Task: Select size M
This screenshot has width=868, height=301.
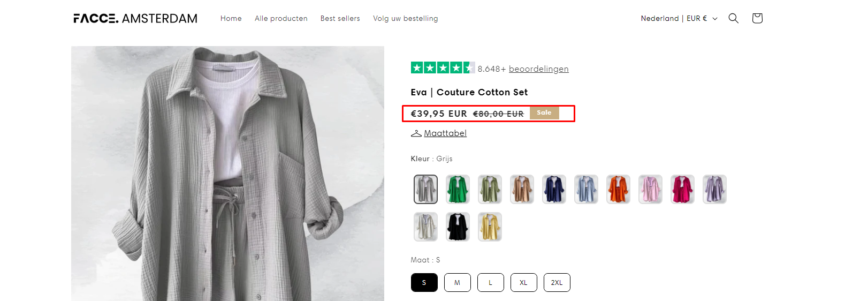Action: (x=457, y=282)
